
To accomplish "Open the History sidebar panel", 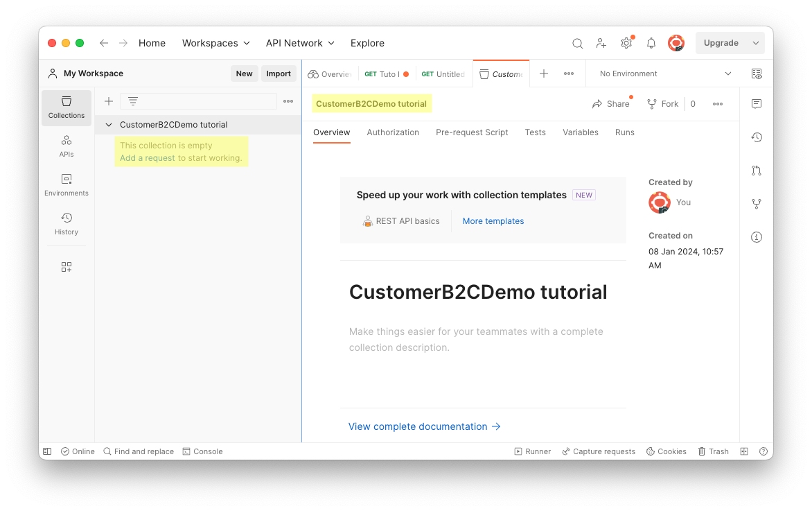I will coord(67,224).
